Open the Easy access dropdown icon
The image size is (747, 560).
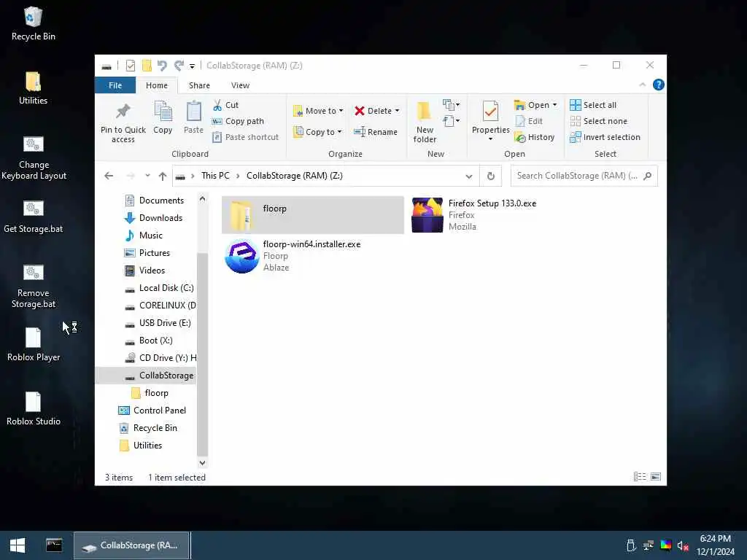point(451,121)
